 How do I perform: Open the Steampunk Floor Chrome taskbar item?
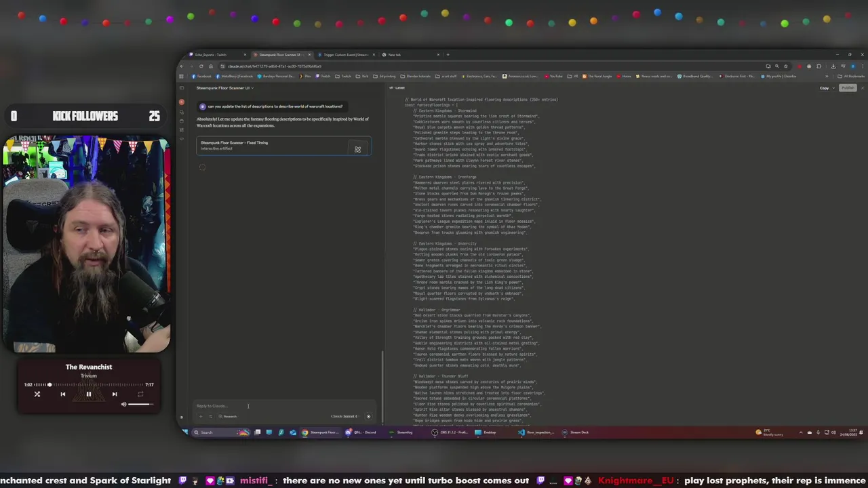click(x=320, y=432)
